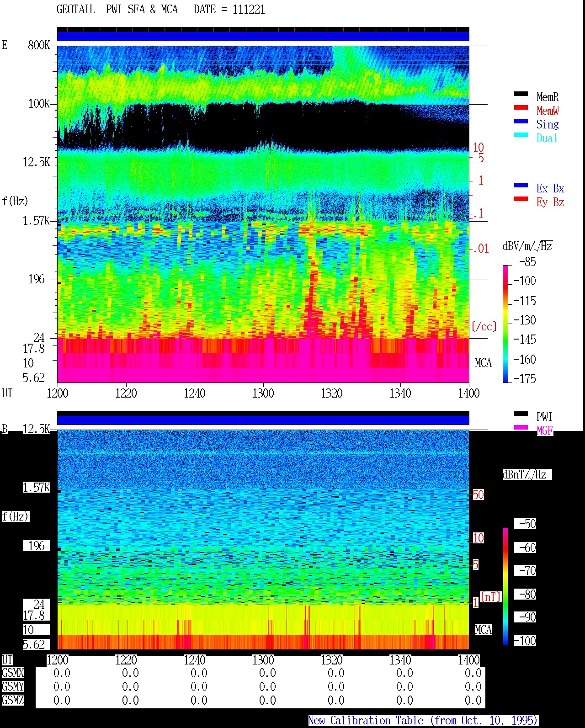
Task: Click the dBV/m electric field color bar
Action: pyautogui.click(x=505, y=324)
